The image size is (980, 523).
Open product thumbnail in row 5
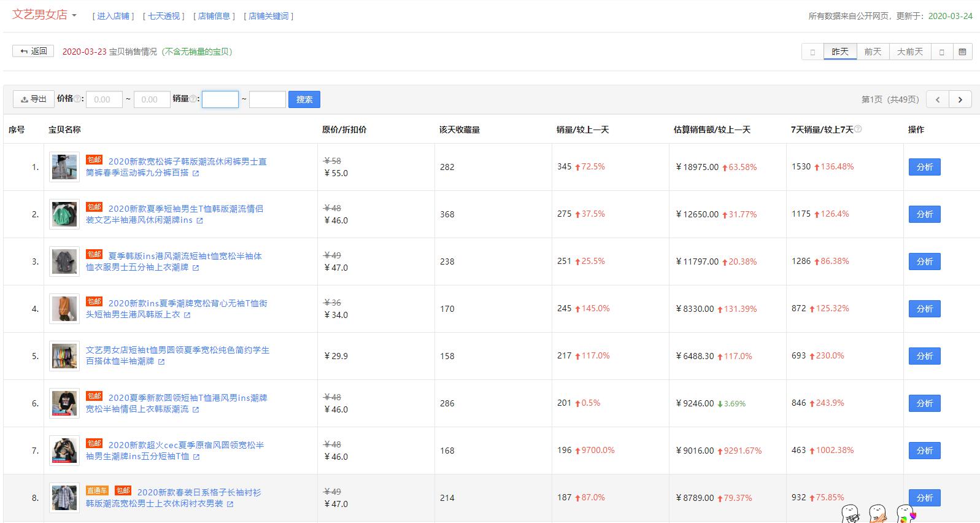[64, 356]
